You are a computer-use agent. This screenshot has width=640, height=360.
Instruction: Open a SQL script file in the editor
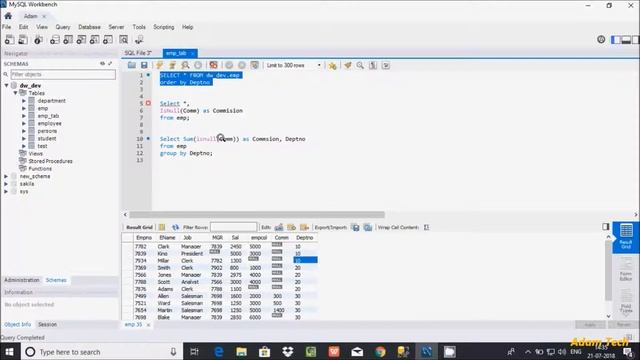[131, 65]
